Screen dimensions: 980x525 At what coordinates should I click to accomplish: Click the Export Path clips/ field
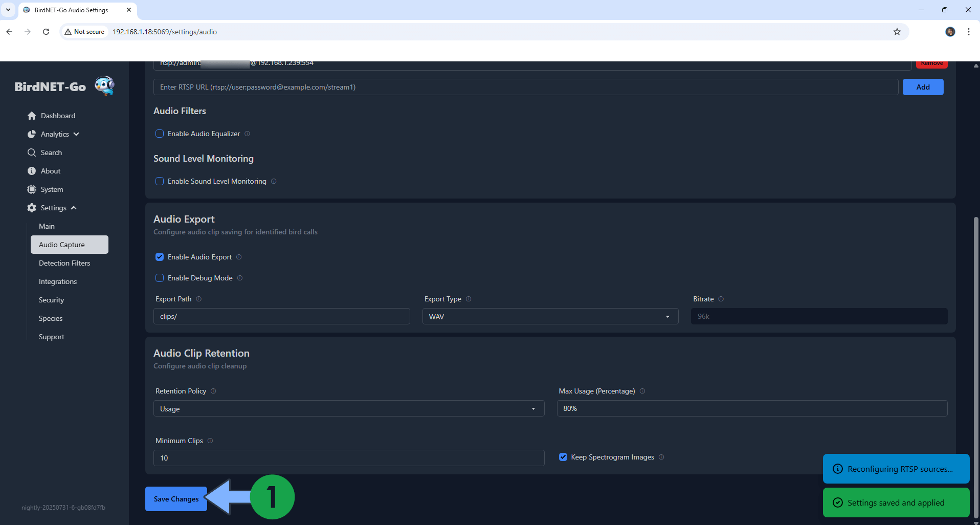pyautogui.click(x=282, y=316)
